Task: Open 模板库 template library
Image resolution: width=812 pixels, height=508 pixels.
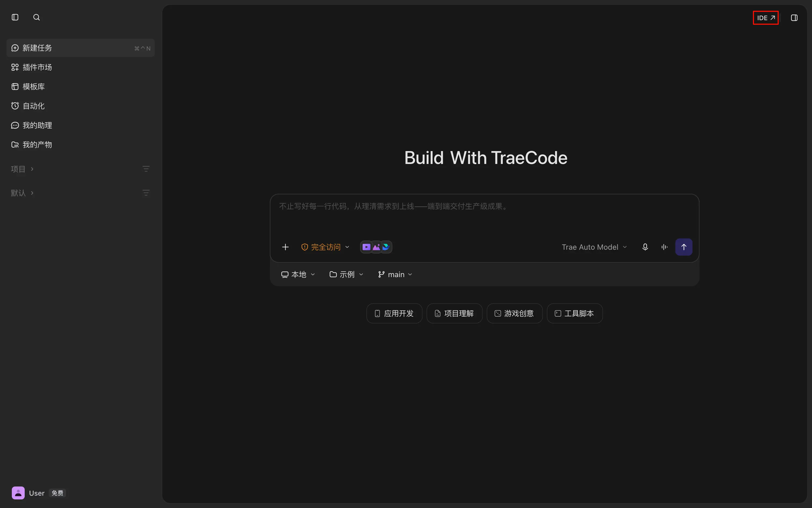Action: pyautogui.click(x=81, y=87)
